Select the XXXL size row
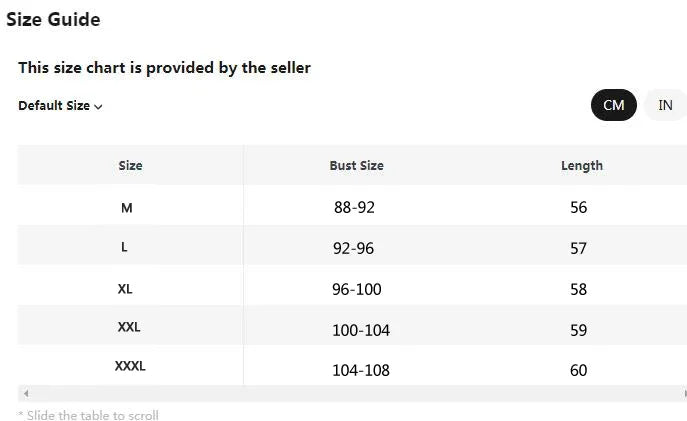The width and height of the screenshot is (687, 421). click(x=352, y=366)
